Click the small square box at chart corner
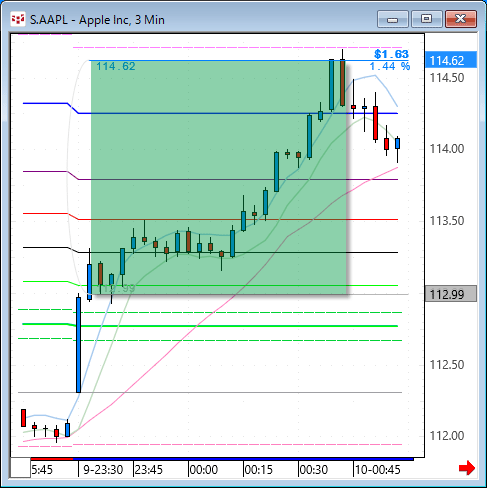The height and width of the screenshot is (488, 487). tap(20, 468)
